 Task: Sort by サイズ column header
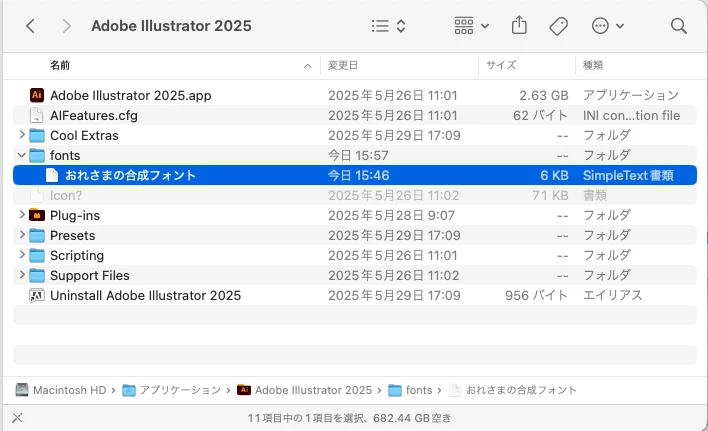(501, 65)
